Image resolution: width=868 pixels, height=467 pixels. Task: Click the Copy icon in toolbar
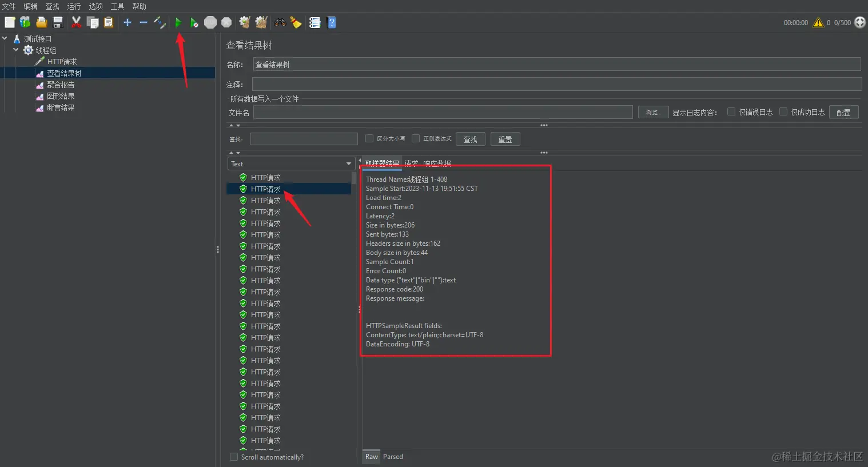coord(93,22)
